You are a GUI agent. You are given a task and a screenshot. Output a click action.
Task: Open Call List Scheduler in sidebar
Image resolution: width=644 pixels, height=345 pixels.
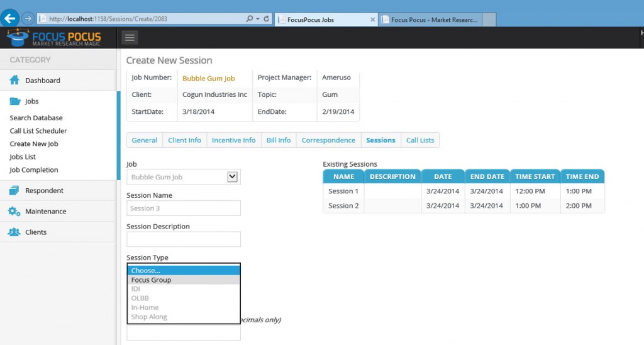tap(38, 131)
